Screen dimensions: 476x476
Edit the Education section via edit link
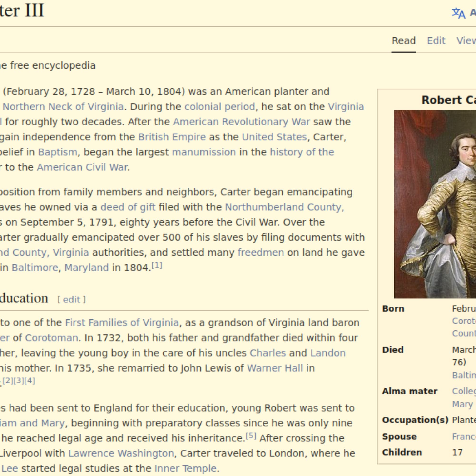[x=71, y=300]
